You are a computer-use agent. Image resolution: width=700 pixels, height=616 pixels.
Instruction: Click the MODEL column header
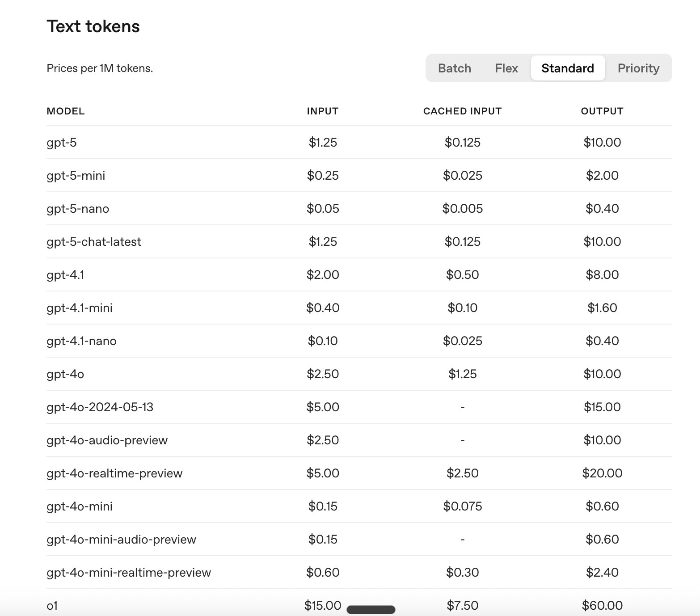[x=66, y=111]
